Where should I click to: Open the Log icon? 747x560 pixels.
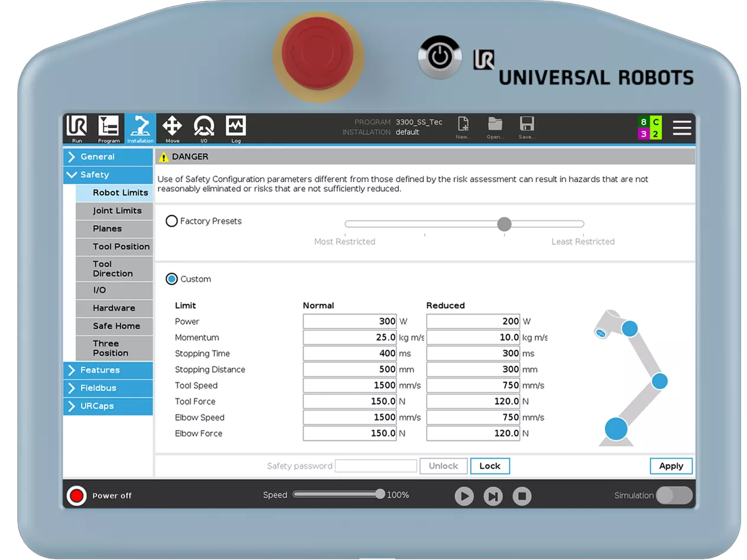pos(236,128)
